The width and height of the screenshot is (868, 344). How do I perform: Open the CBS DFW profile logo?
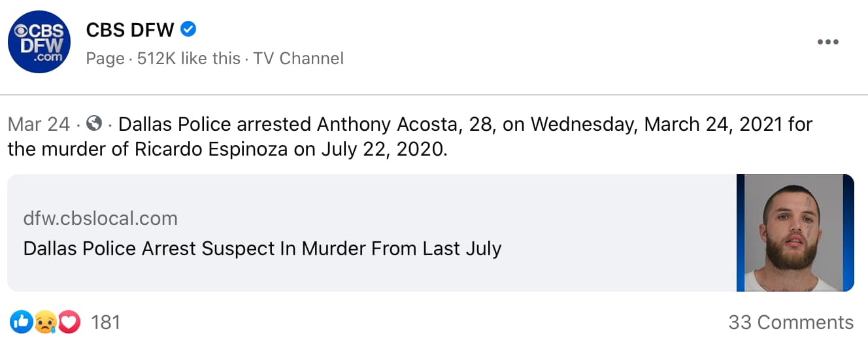(39, 42)
